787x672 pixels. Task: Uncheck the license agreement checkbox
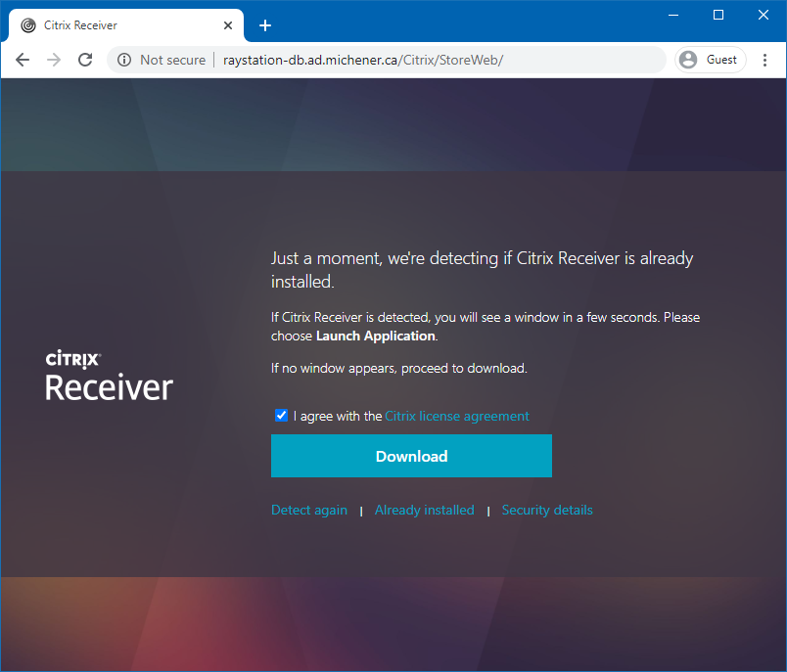pyautogui.click(x=281, y=416)
